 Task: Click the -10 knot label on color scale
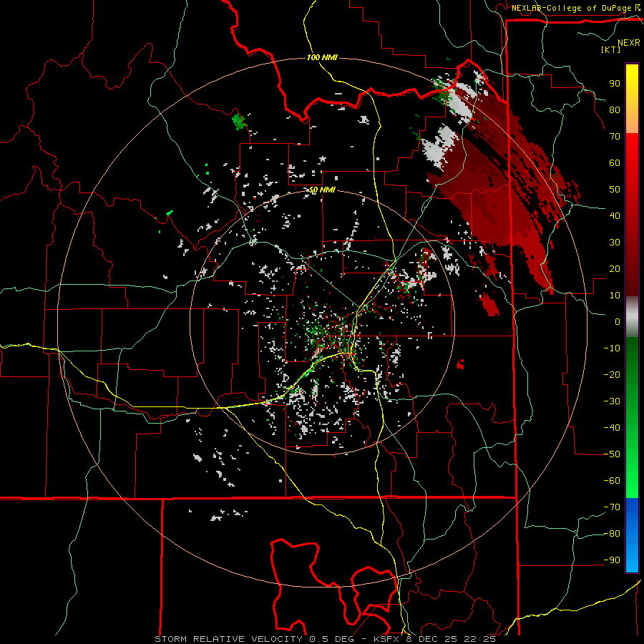(x=612, y=348)
